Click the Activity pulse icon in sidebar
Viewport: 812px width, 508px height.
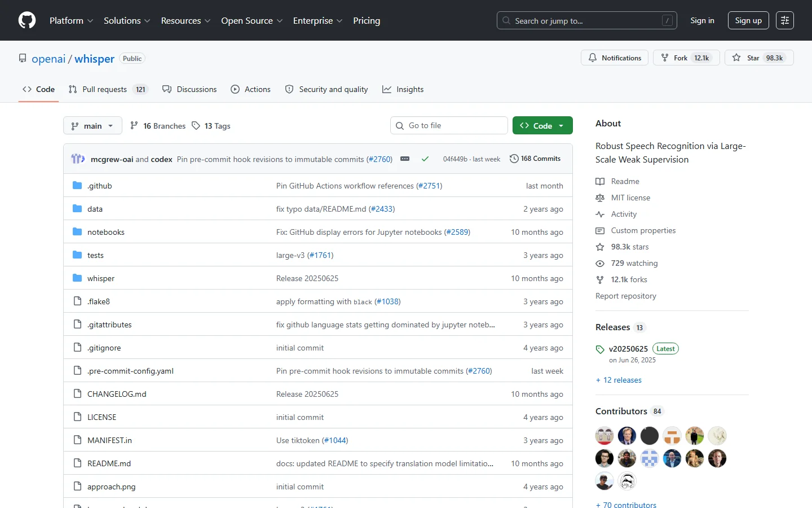(600, 214)
